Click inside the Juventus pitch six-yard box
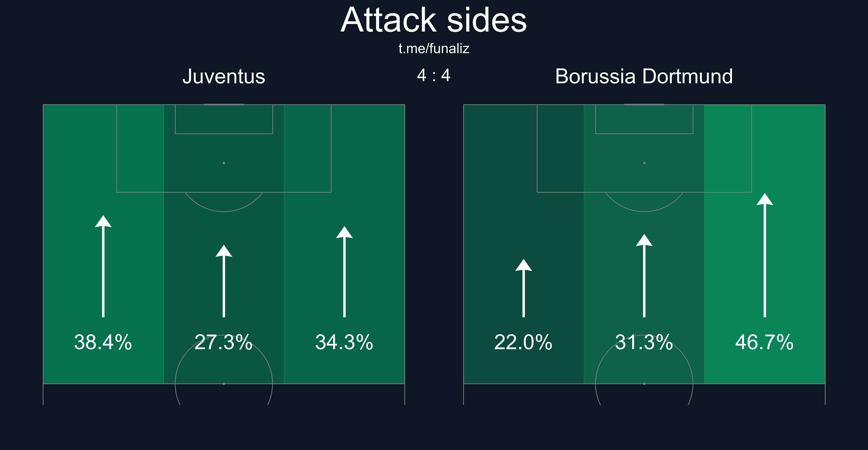 pos(224,119)
